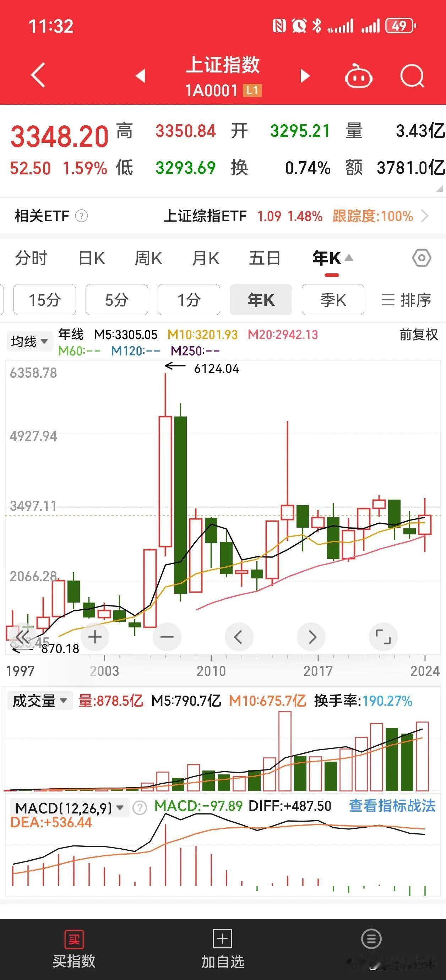Switch the 前复权 adjustment setting
Image resolution: width=446 pixels, height=980 pixels.
[419, 335]
